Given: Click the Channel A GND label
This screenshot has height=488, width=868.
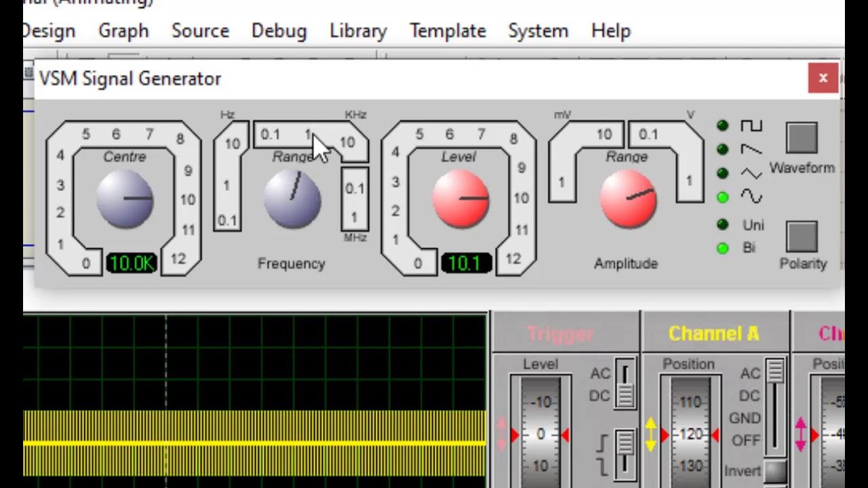Looking at the screenshot, I should [x=745, y=418].
